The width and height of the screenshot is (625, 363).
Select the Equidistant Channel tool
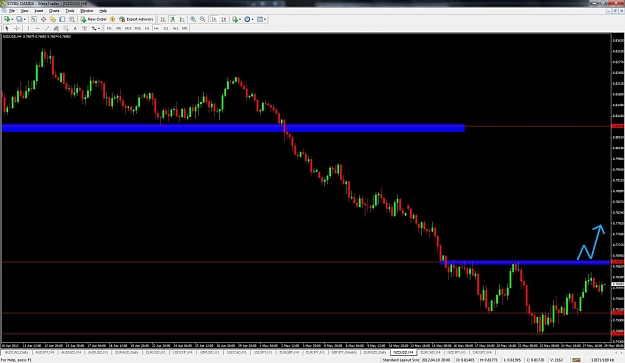[x=56, y=28]
